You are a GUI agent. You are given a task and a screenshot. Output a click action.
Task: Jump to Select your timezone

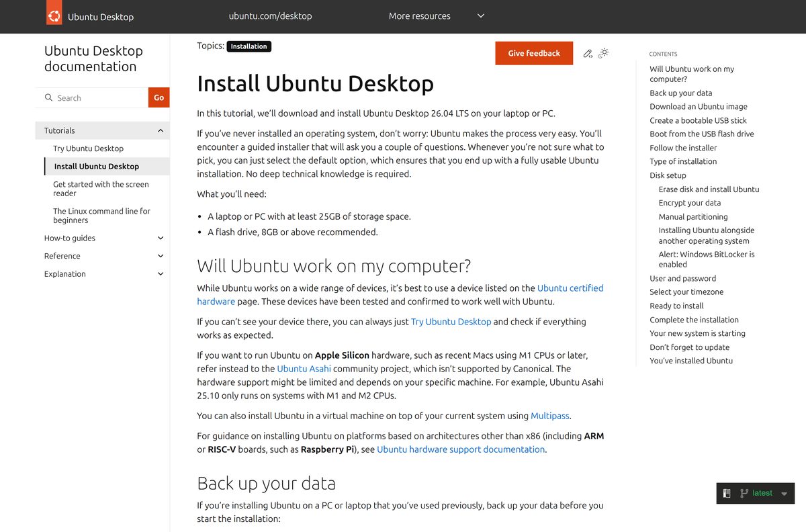686,292
